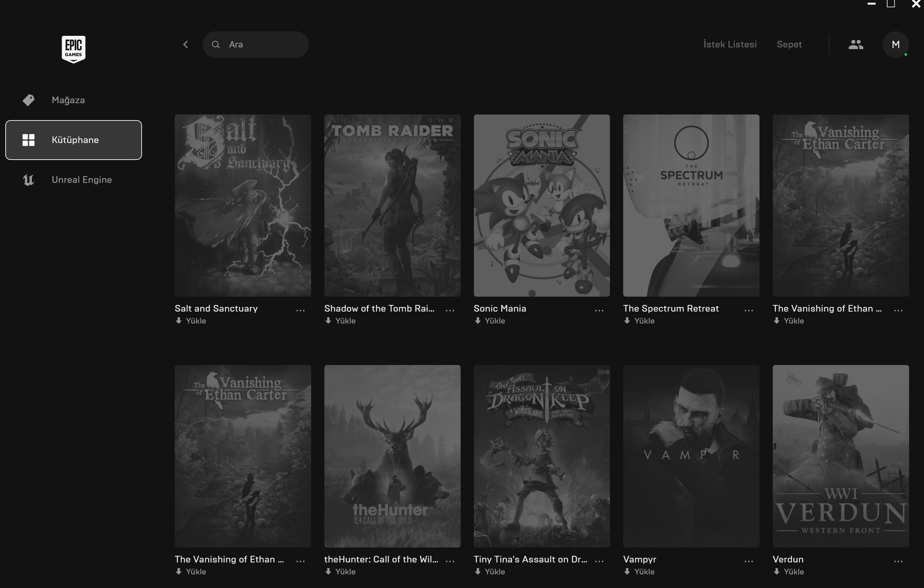The image size is (924, 588).
Task: Open Vanishing of Ethan Carter cover beside theHunter
Action: coord(243,456)
